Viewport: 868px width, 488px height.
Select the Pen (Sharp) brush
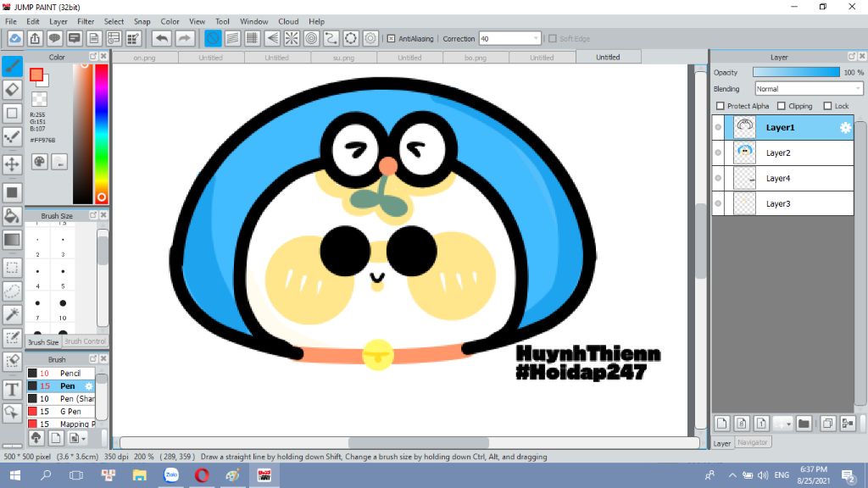(x=61, y=398)
